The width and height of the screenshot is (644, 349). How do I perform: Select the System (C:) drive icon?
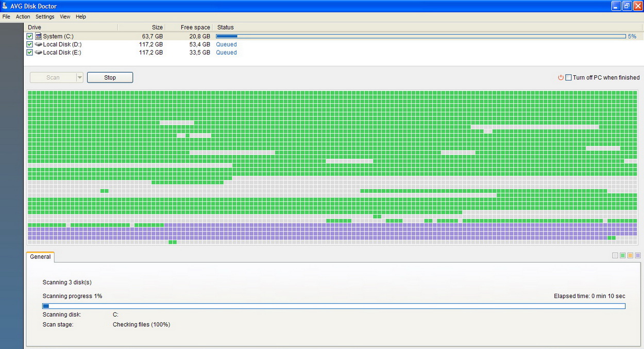38,36
